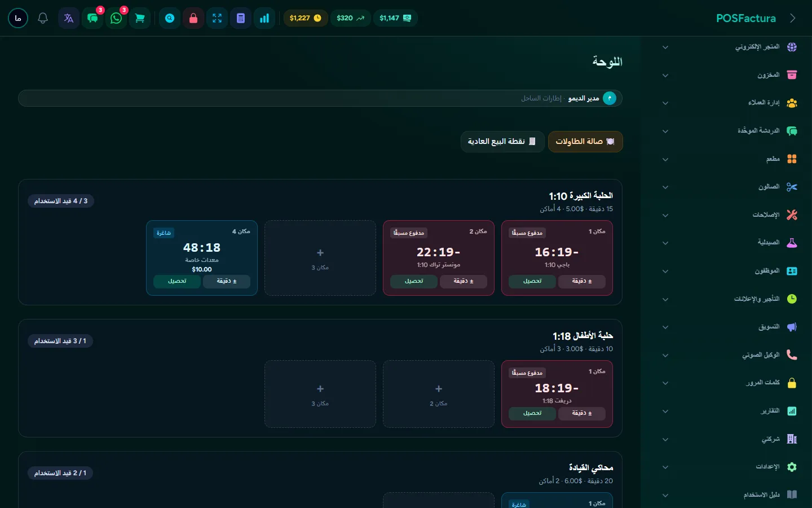
Task: Select the الموظفون menu label
Action: pos(767,271)
